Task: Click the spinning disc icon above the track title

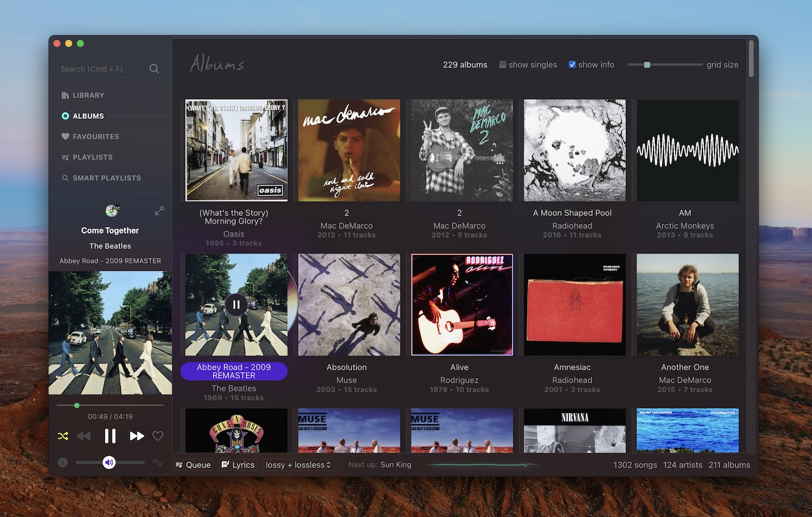Action: point(112,211)
